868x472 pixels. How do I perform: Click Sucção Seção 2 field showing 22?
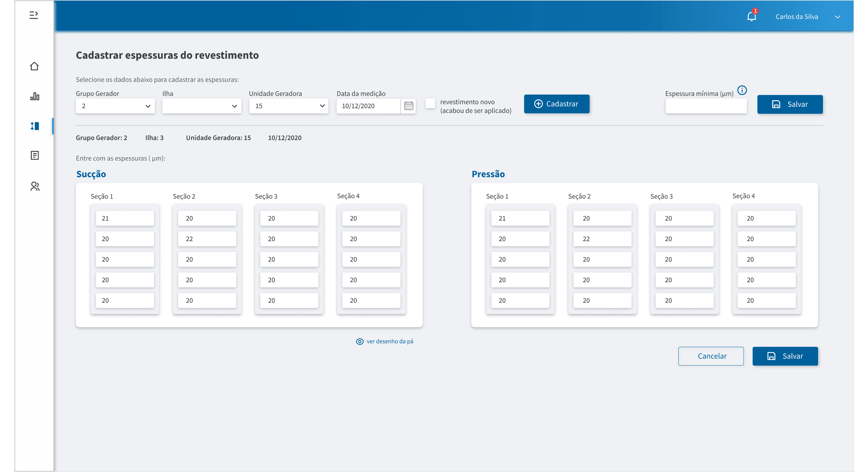click(207, 239)
